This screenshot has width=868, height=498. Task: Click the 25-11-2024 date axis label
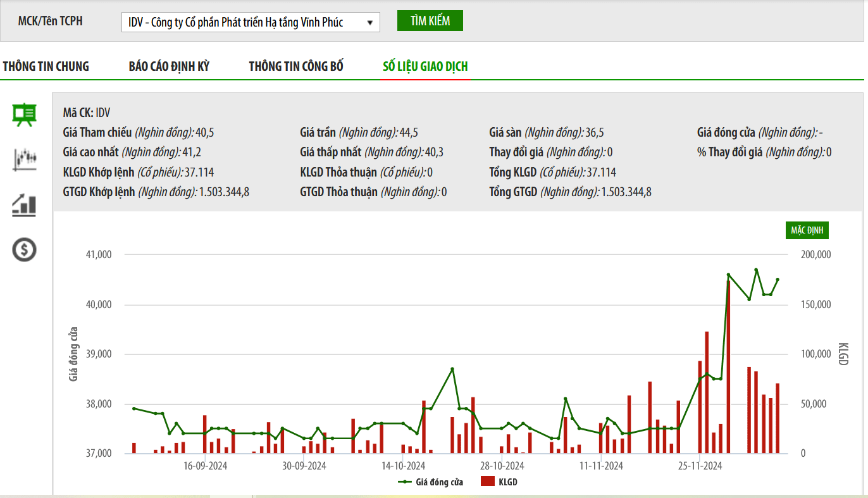coord(700,466)
